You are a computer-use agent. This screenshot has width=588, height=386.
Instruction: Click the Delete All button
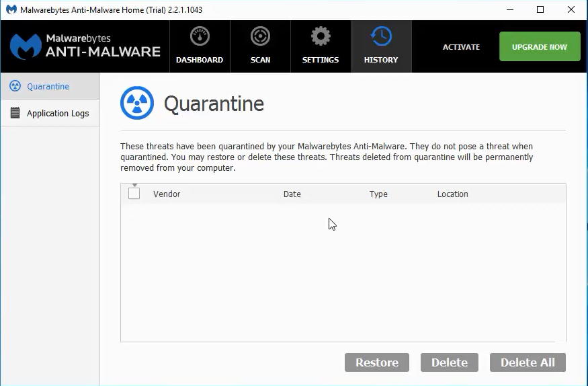(528, 362)
